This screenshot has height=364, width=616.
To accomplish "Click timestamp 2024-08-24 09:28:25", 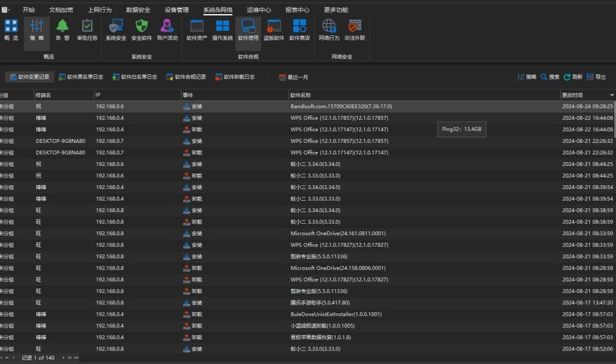I will (x=587, y=106).
